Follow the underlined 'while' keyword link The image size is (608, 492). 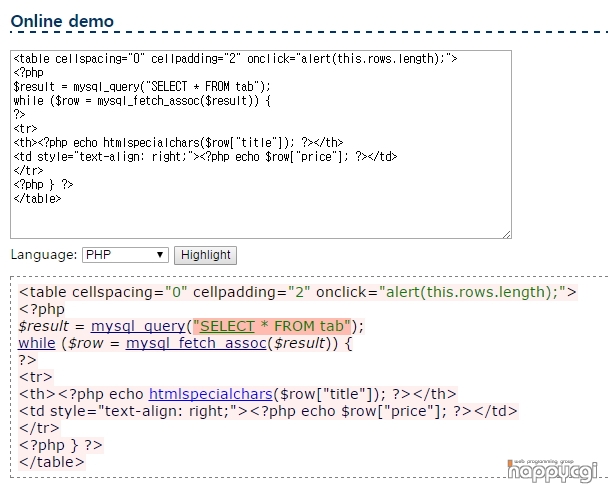click(37, 343)
